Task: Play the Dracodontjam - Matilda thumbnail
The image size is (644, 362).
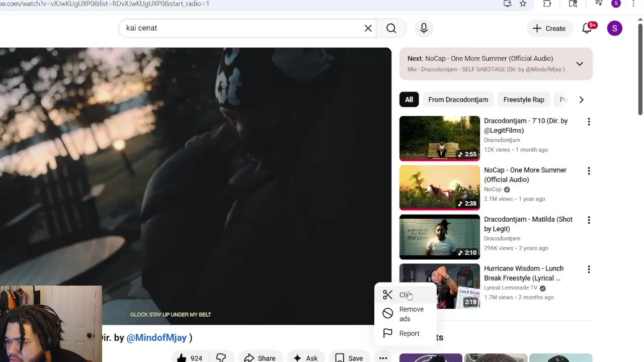Action: pos(440,237)
